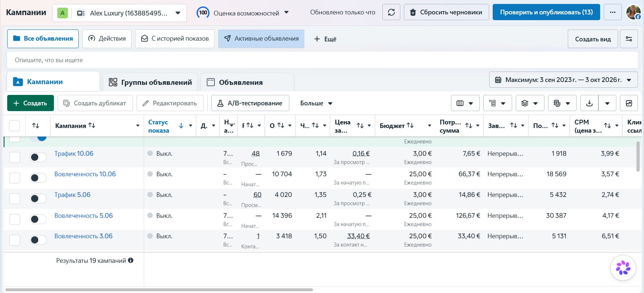Open the Вовлеченность 10.06 campaign link
The image size is (644, 293).
point(85,174)
